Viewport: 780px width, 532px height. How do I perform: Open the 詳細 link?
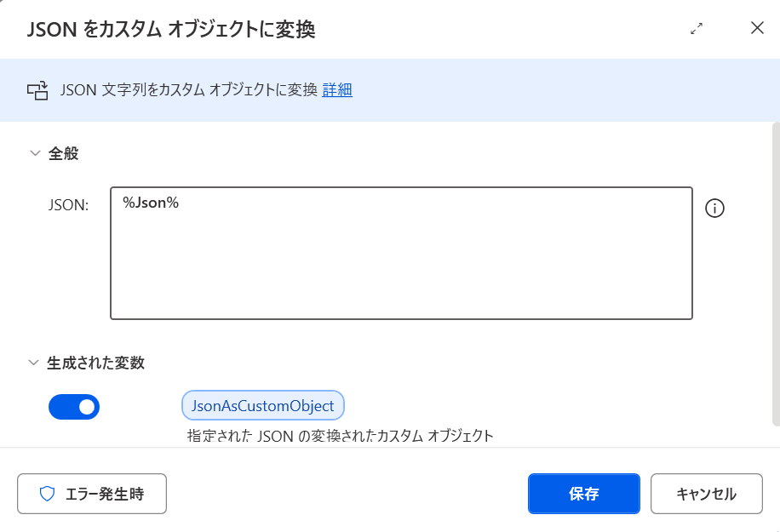pyautogui.click(x=337, y=90)
